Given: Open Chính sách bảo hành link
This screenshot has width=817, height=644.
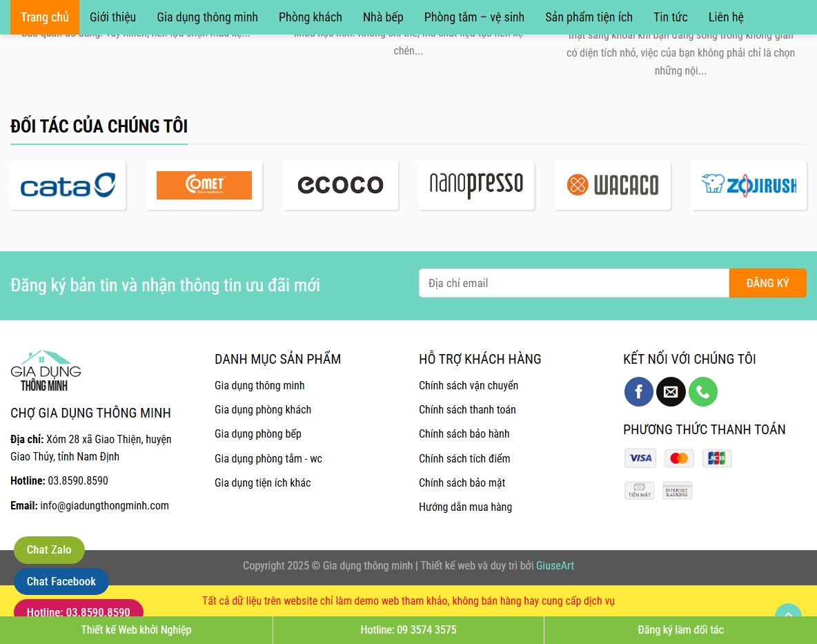Looking at the screenshot, I should pos(464,434).
